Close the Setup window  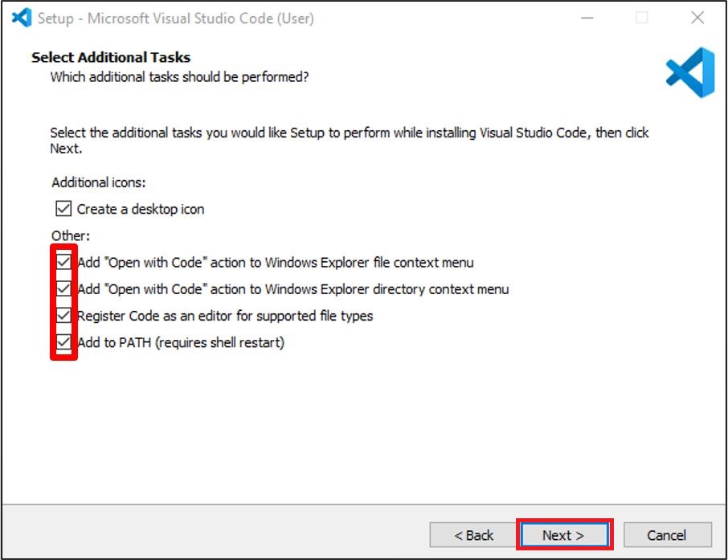(697, 18)
